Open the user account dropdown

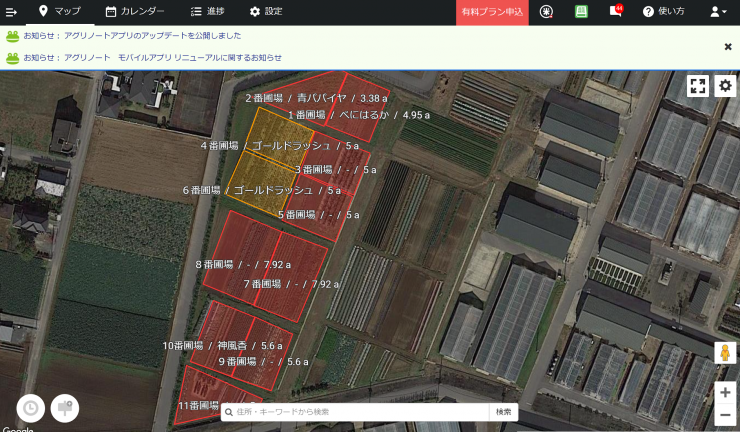click(x=718, y=12)
